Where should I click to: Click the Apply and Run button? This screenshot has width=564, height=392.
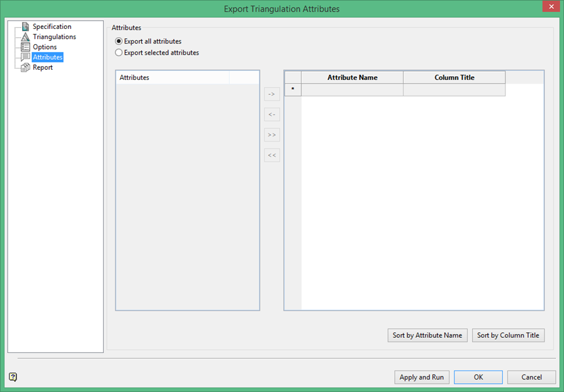click(x=422, y=378)
